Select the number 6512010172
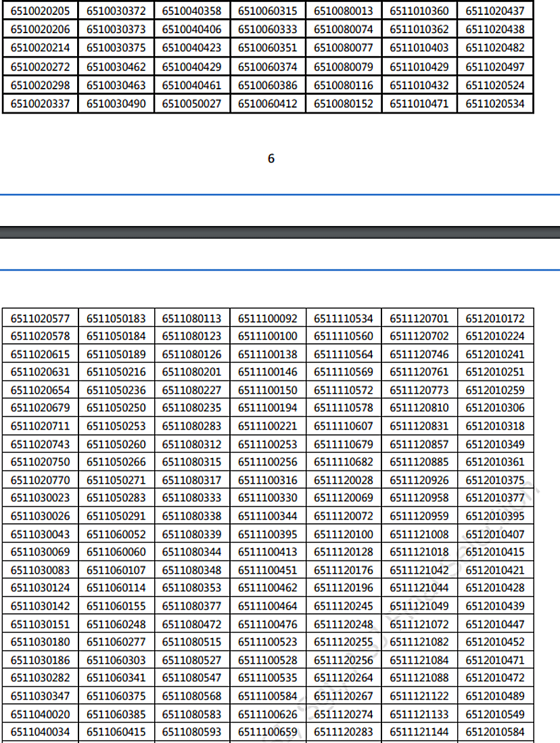 495,318
